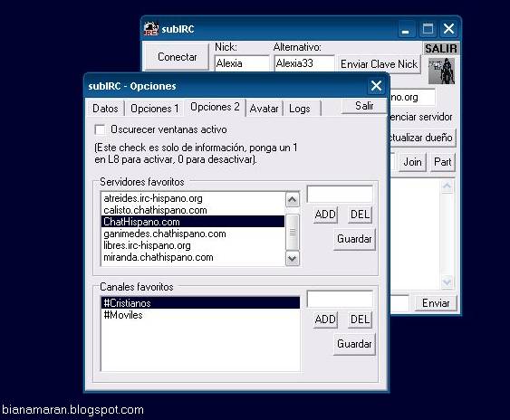510x420 pixels.
Task: Click the Alternativo field showing Alexia33
Action: [304, 63]
